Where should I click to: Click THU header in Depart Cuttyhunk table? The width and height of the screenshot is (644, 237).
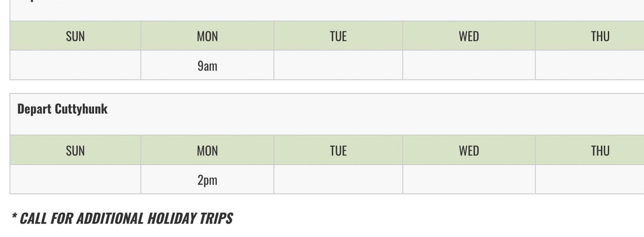click(600, 150)
